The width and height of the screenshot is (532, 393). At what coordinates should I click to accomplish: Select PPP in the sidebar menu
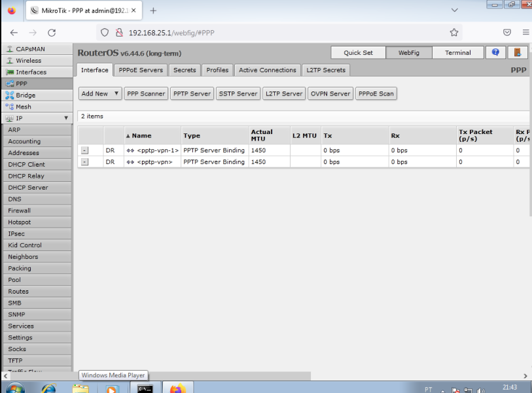(x=37, y=84)
